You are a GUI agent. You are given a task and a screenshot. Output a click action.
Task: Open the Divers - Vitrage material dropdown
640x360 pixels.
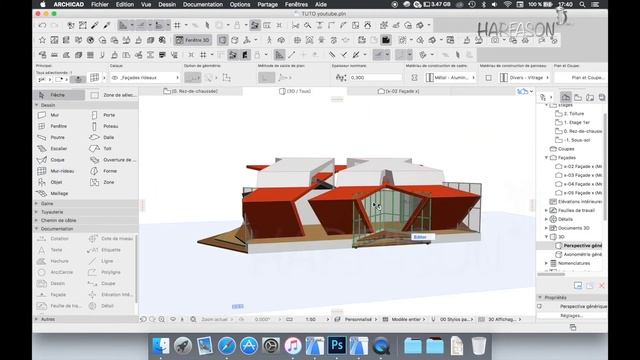pos(524,78)
